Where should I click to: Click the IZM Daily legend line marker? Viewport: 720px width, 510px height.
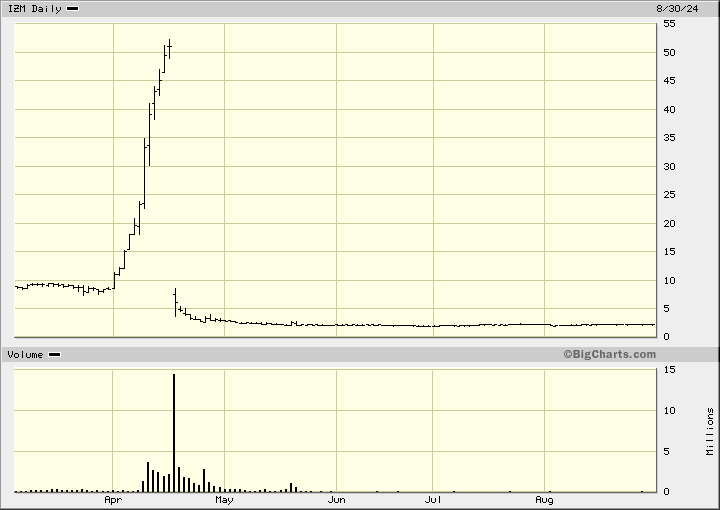pos(73,8)
